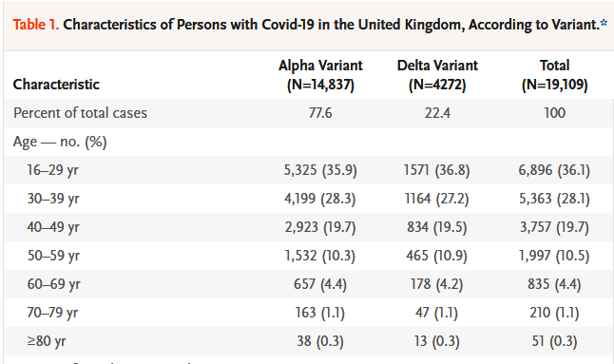Image resolution: width=614 pixels, height=364 pixels.
Task: Select total value 3,757 (19.7)
Action: click(554, 227)
